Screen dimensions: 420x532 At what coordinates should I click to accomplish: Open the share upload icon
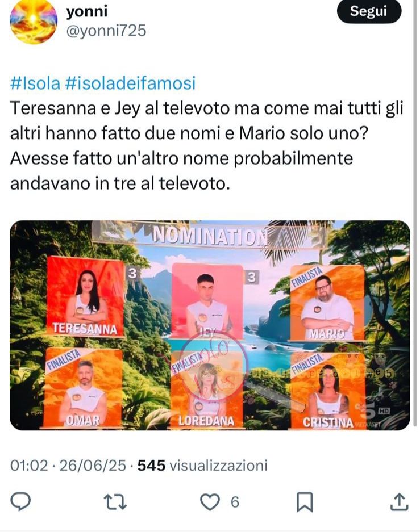point(398,502)
